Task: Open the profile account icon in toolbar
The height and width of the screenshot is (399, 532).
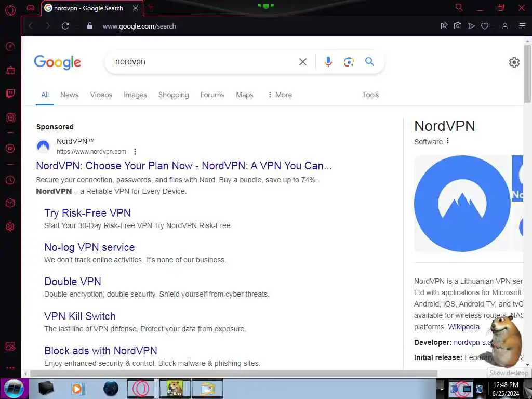Action: click(505, 26)
